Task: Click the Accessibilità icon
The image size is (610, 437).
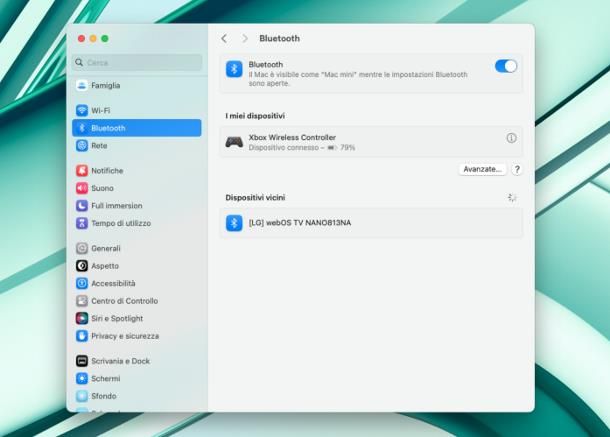Action: click(82, 283)
